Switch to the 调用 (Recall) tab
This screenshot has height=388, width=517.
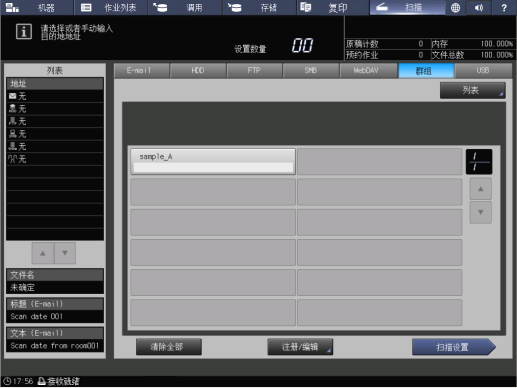(185, 7)
